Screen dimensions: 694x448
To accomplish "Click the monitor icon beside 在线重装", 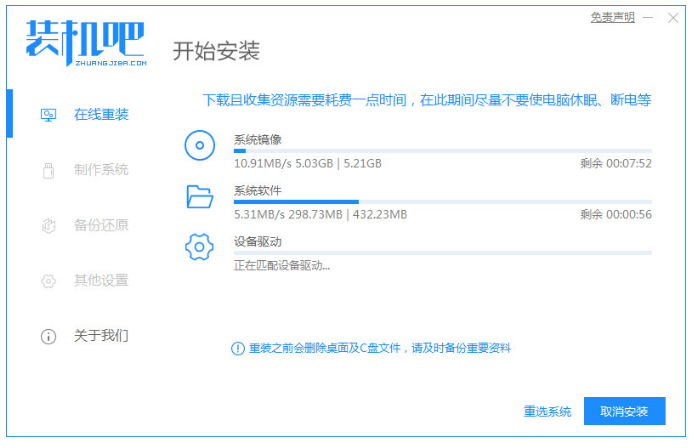I will point(48,114).
